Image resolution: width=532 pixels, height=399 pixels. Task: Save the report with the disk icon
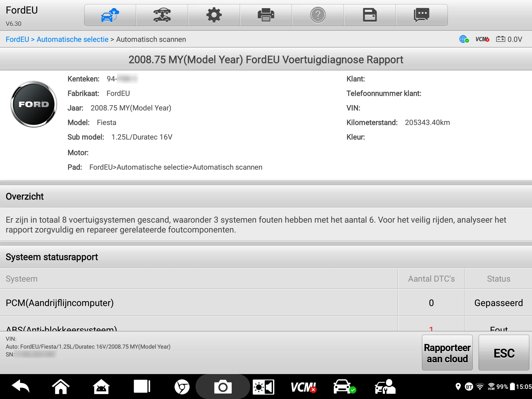(x=370, y=15)
